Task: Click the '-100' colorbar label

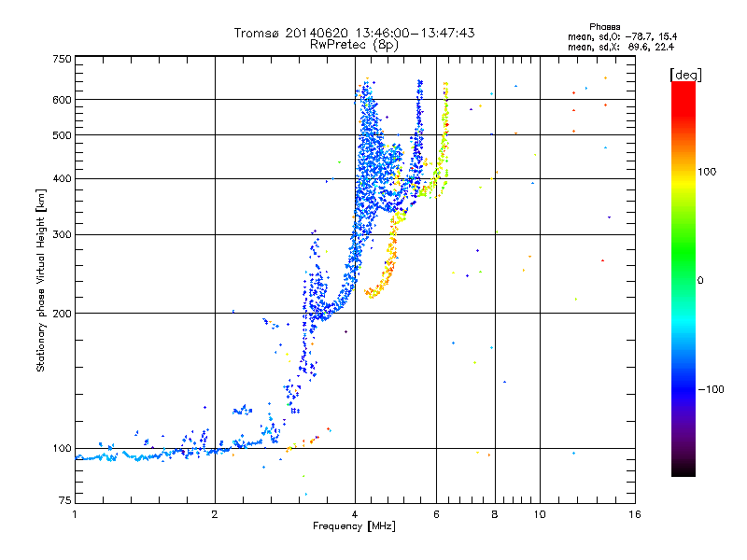Action: 711,389
